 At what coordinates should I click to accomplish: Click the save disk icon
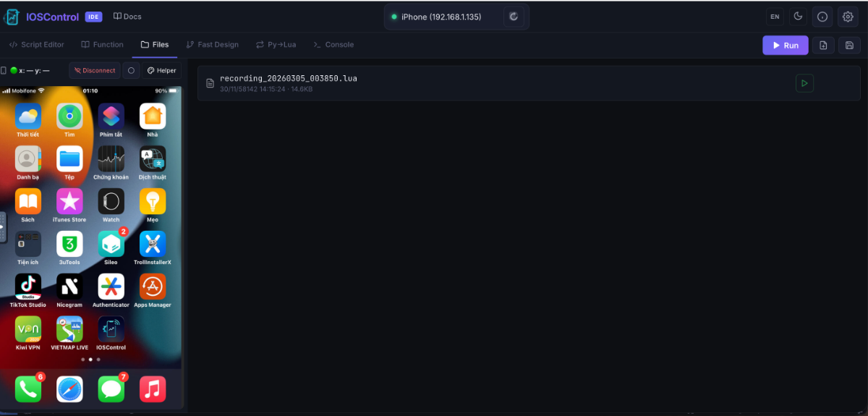click(x=849, y=45)
